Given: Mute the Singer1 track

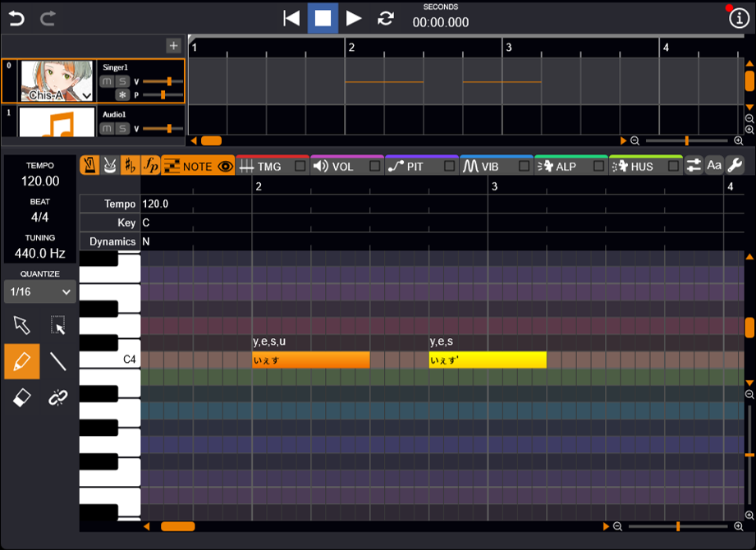Looking at the screenshot, I should [x=107, y=81].
